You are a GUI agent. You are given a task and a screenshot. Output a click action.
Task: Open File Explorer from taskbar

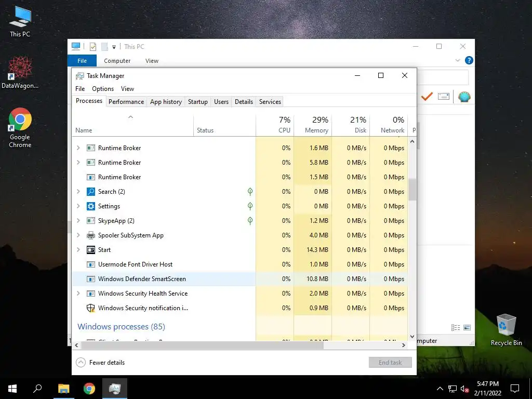[x=63, y=389]
